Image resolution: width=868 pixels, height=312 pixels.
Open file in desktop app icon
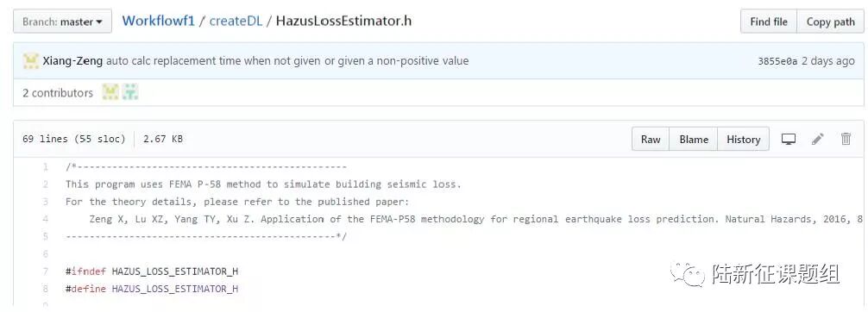coord(789,140)
